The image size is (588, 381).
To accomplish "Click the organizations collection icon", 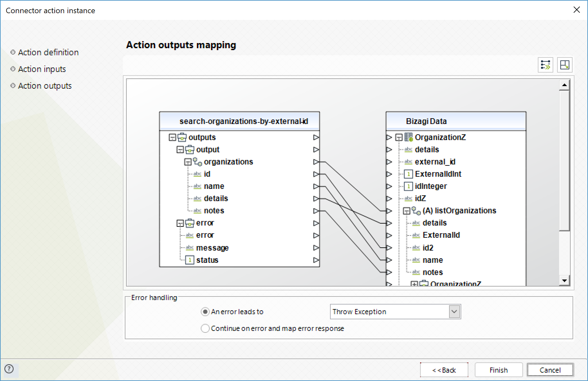I will click(x=198, y=162).
